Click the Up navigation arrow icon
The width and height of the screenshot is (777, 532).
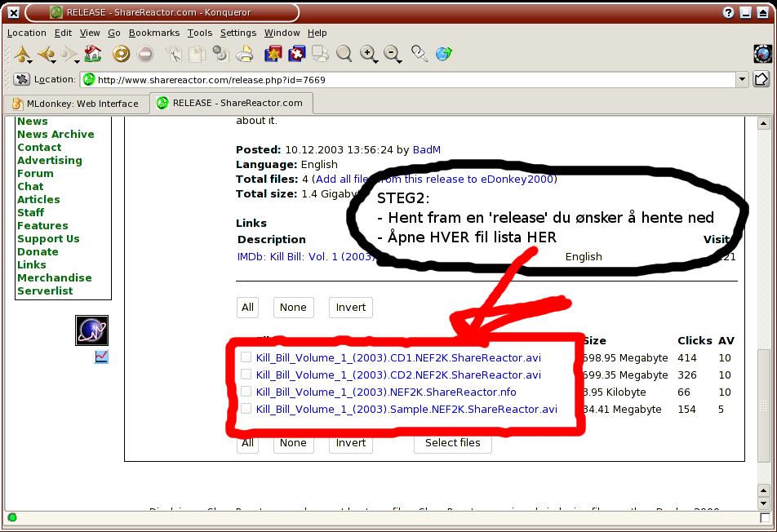pos(21,55)
